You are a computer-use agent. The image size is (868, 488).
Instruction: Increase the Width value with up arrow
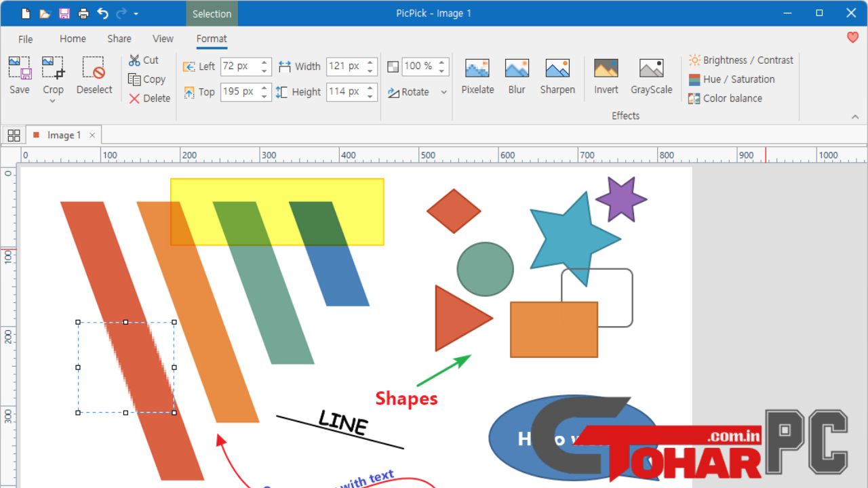(x=370, y=62)
